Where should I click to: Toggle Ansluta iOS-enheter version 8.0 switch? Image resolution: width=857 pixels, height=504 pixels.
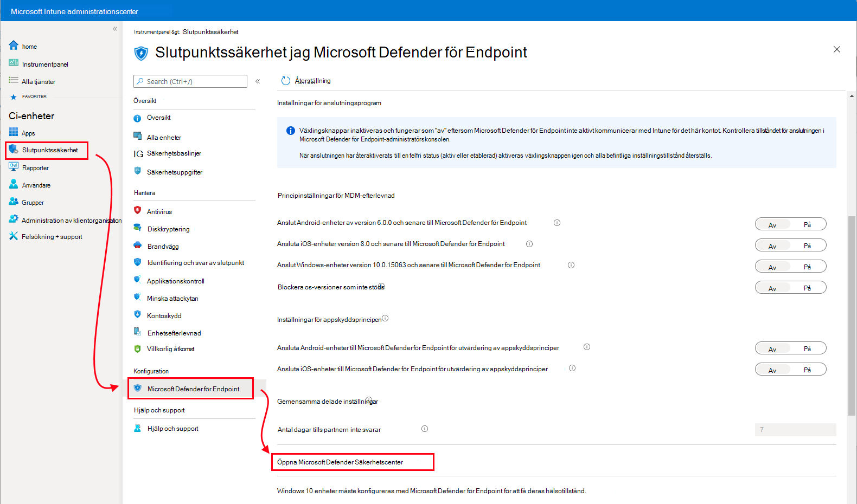(790, 245)
